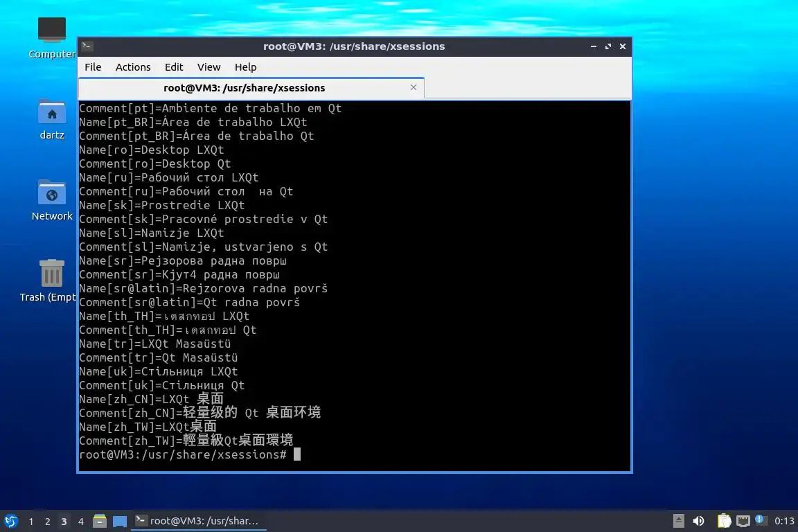The image size is (798, 532).
Task: Open the LXQt application menu button
Action: click(10, 522)
